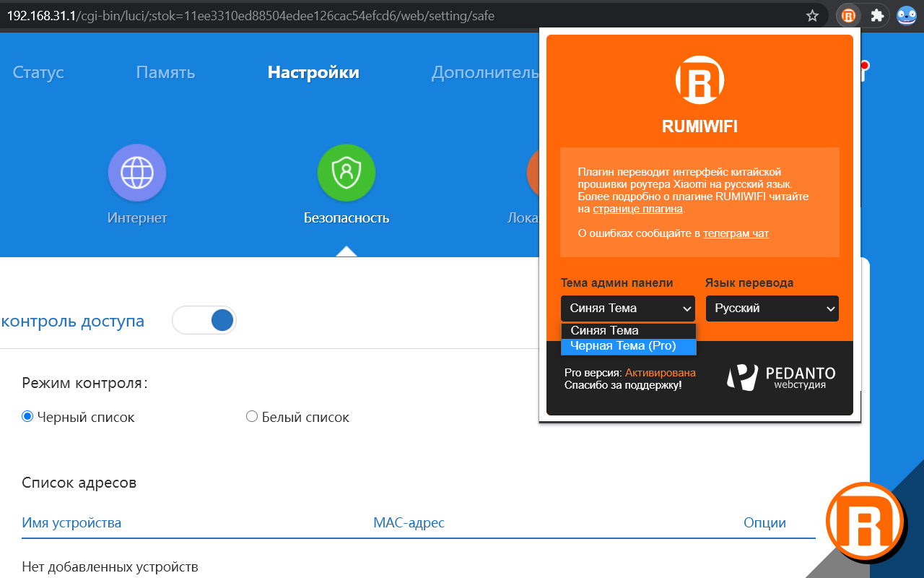Select the Интернет globe icon

click(137, 173)
